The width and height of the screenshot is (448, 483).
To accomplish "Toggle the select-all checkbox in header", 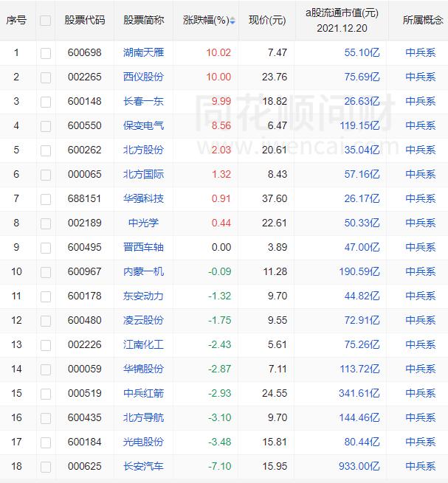I will point(46,21).
